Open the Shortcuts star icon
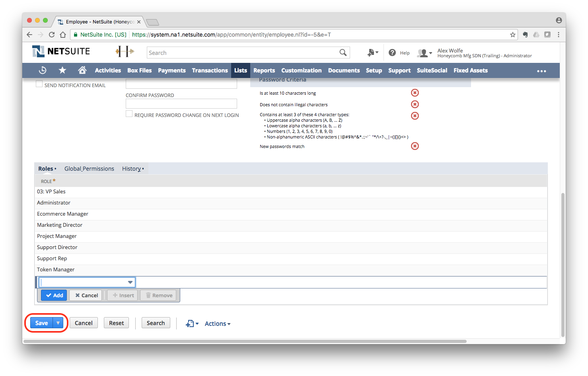The height and width of the screenshot is (376, 588). click(62, 70)
